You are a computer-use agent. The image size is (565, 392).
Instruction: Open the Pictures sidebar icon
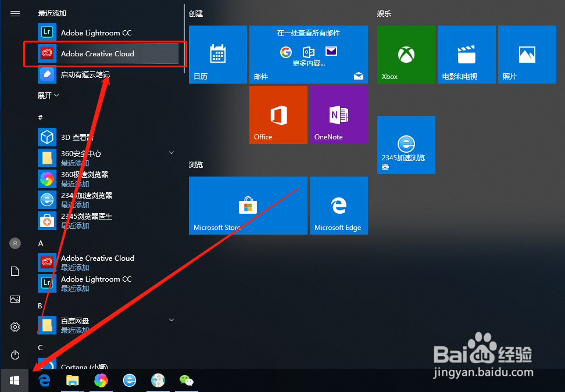(x=15, y=299)
